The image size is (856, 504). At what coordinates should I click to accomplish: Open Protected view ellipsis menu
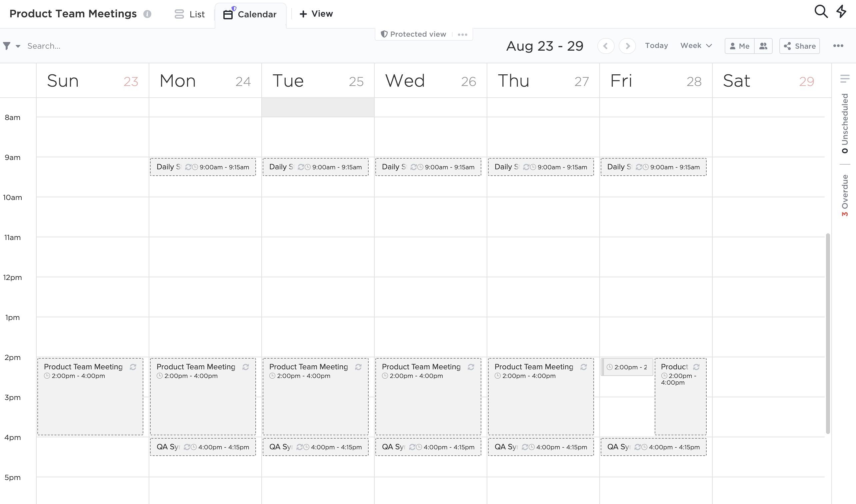[462, 34]
